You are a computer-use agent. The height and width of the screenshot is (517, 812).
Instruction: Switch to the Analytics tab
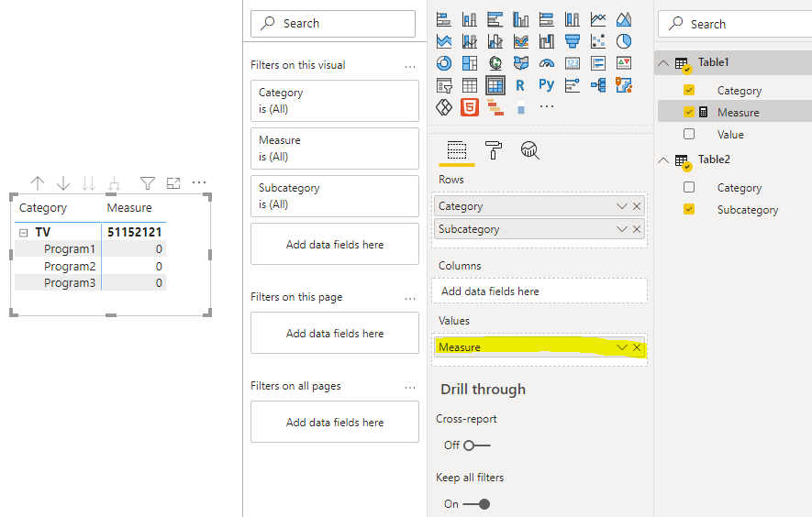(x=529, y=150)
